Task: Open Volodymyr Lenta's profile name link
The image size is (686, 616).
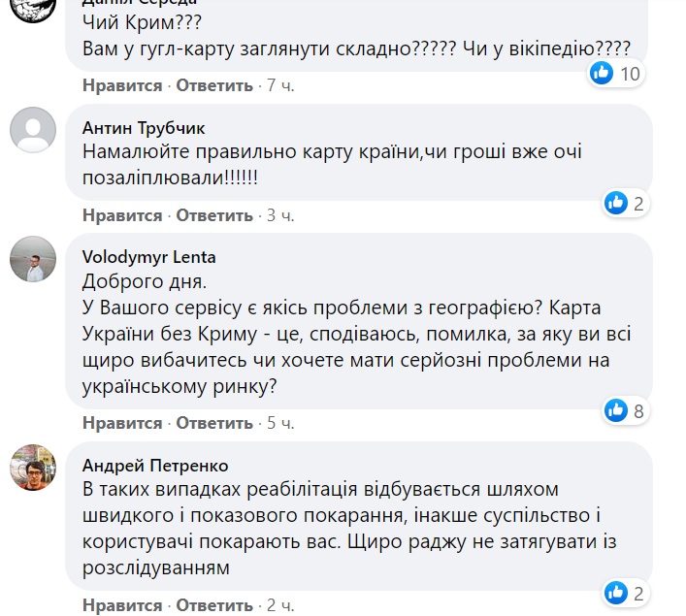Action: click(148, 257)
